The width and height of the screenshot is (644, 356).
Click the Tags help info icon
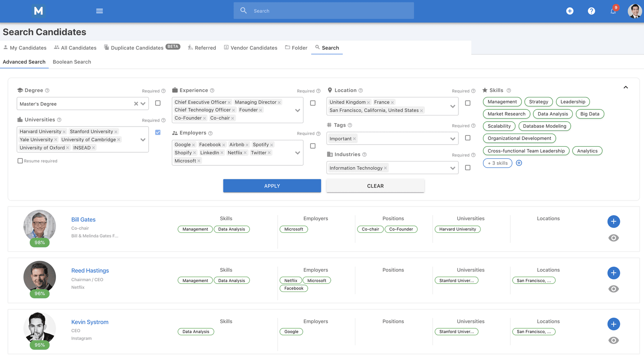pyautogui.click(x=350, y=125)
